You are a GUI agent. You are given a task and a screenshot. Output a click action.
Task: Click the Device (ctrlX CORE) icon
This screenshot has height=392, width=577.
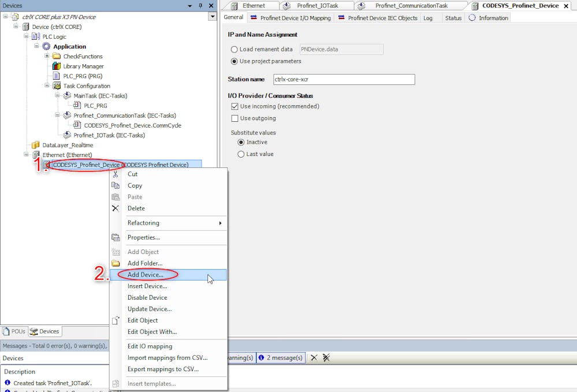pyautogui.click(x=25, y=27)
